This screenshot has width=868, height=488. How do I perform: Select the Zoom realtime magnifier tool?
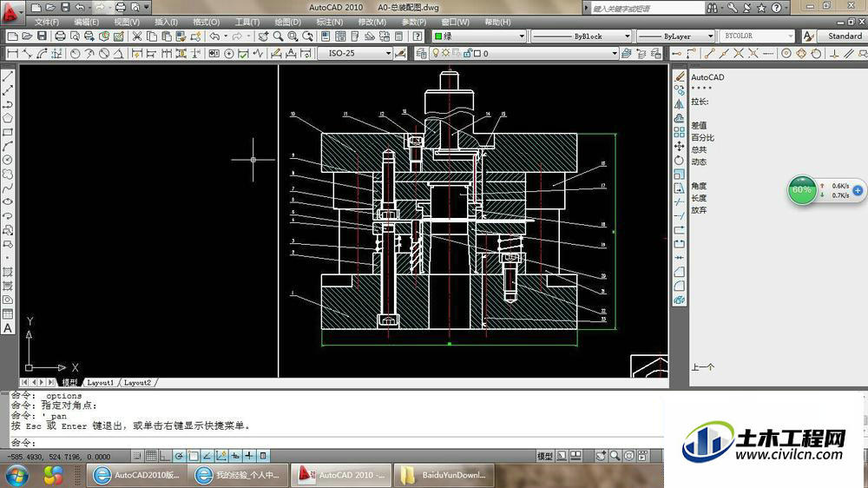tap(278, 36)
